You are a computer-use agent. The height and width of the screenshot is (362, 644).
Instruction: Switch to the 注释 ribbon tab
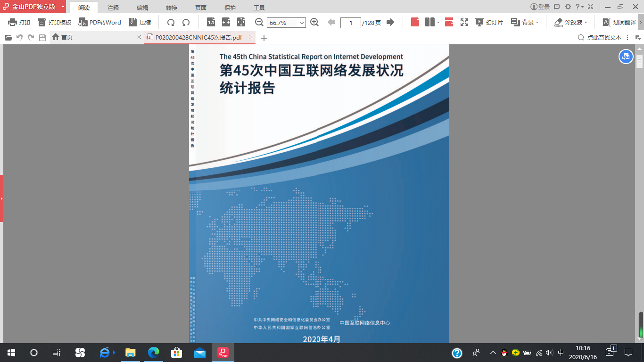113,8
